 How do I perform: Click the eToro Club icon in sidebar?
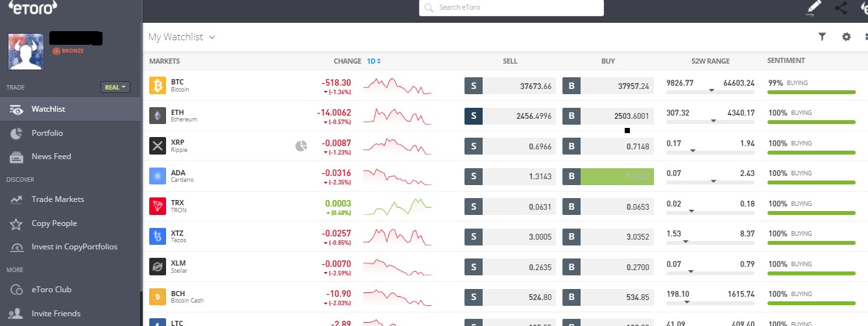click(x=17, y=290)
